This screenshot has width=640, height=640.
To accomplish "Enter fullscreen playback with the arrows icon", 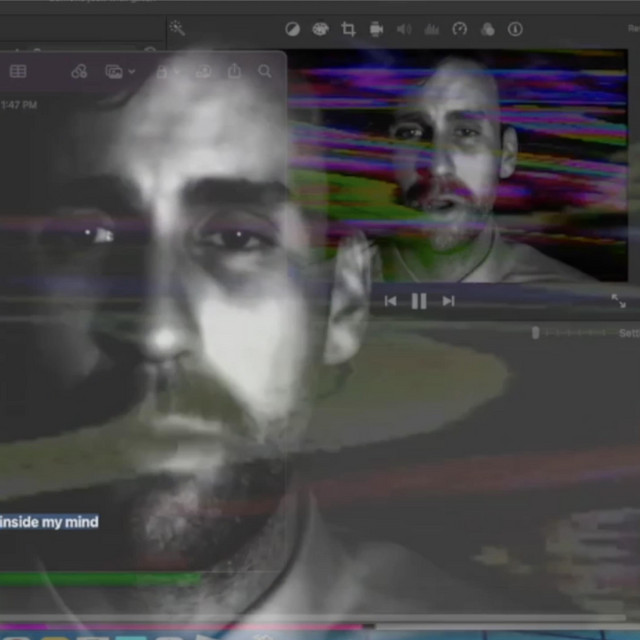I will 618,301.
